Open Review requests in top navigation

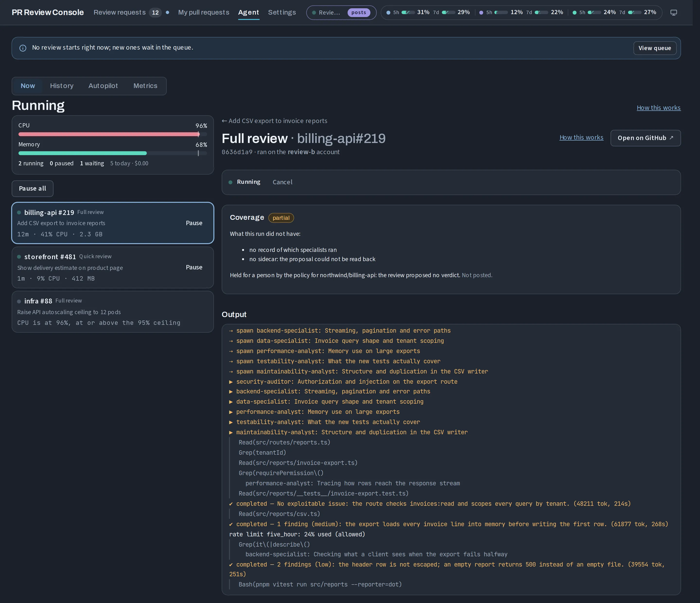120,12
